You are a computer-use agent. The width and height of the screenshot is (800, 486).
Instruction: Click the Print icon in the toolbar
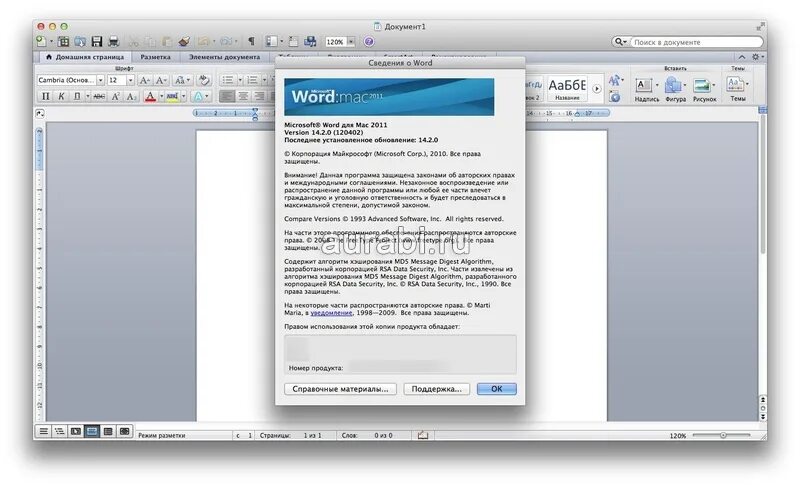pos(113,41)
